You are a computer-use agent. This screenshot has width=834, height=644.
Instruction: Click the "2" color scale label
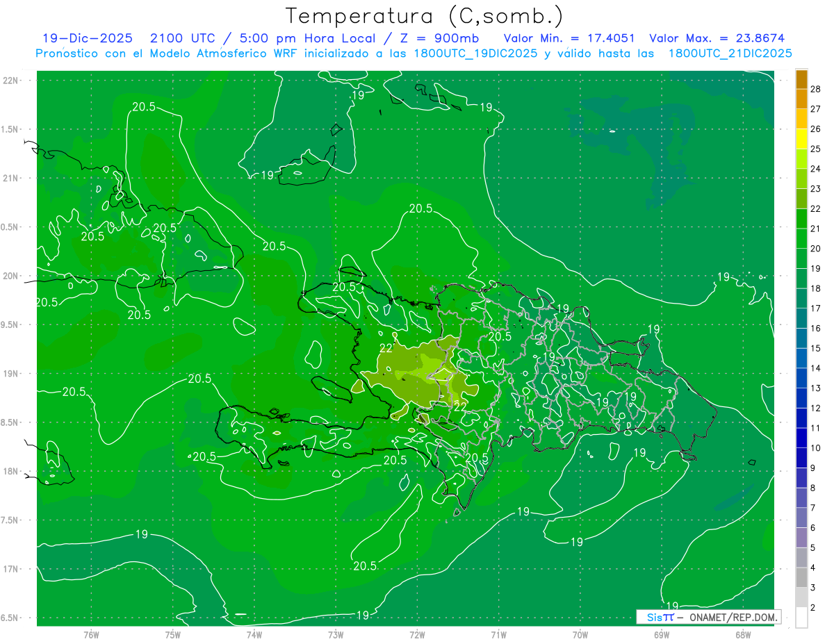coord(814,608)
